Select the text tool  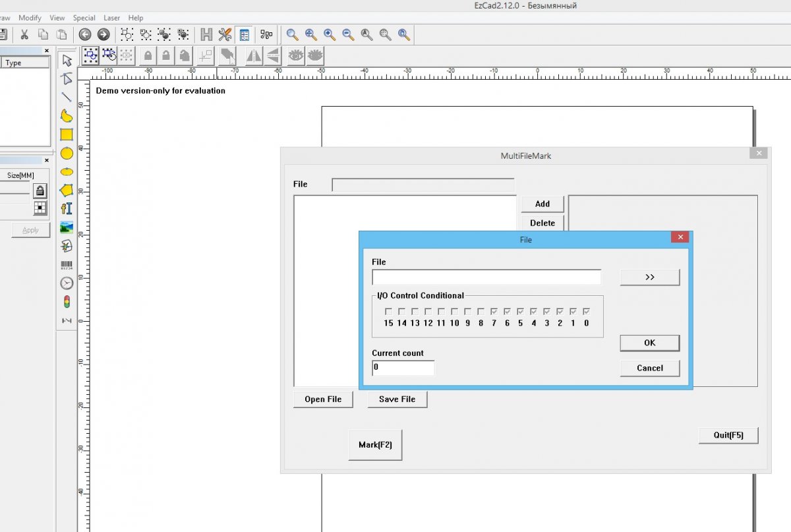pos(67,209)
